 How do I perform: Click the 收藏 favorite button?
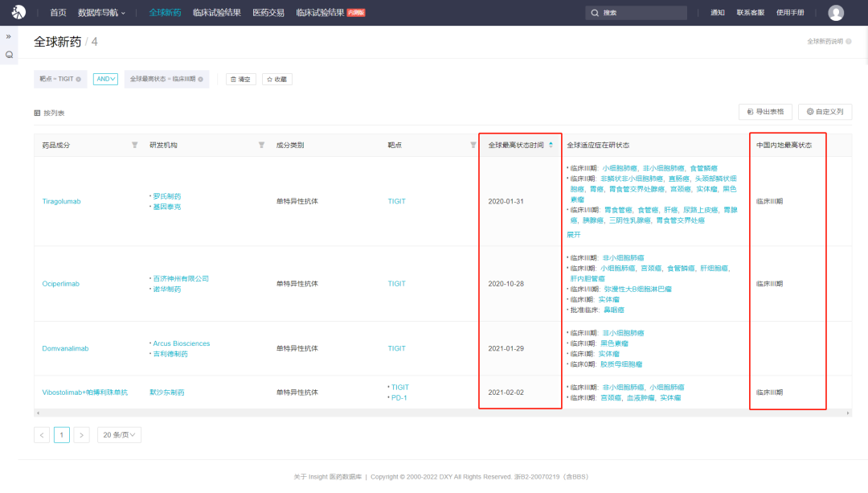click(276, 79)
